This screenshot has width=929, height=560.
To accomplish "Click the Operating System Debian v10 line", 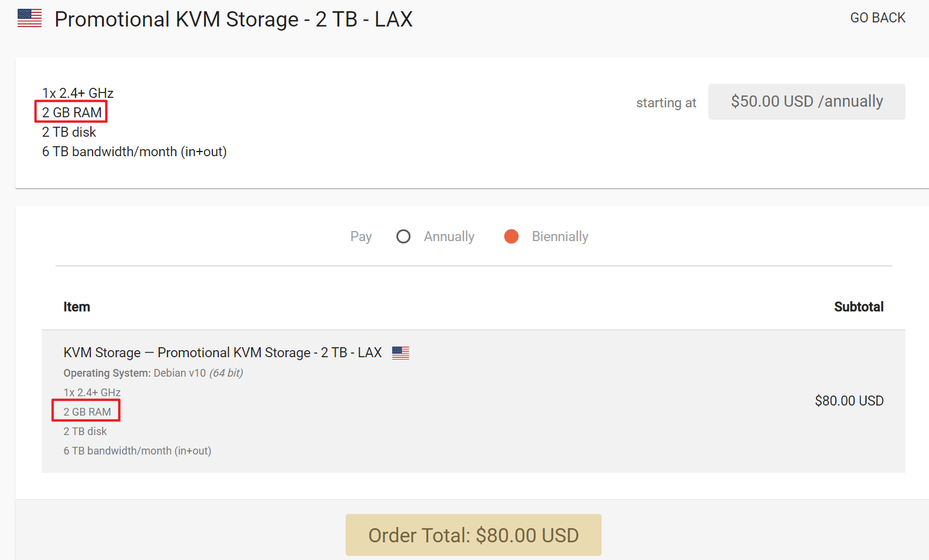I will (153, 373).
